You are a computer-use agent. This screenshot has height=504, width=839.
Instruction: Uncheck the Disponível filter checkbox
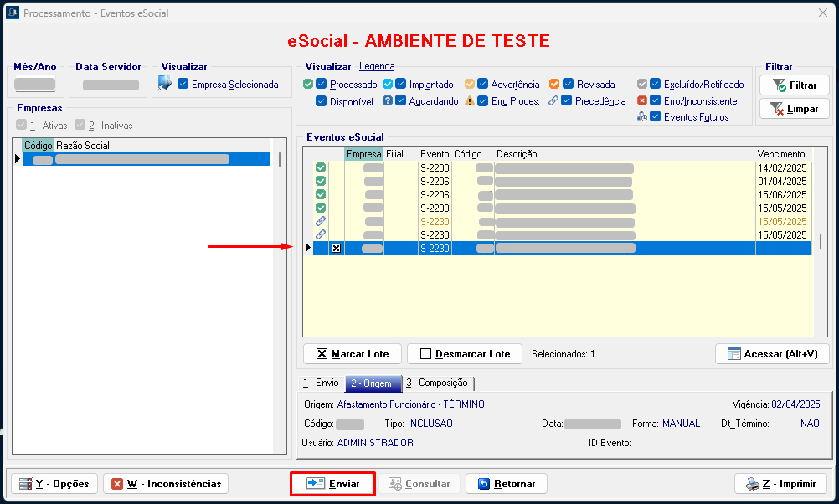click(x=322, y=101)
